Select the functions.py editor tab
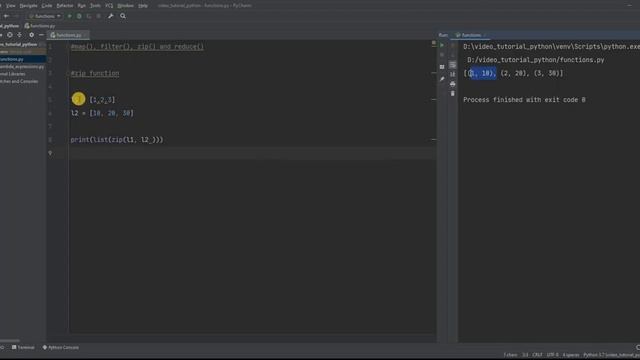The width and height of the screenshot is (640, 360). (67, 35)
